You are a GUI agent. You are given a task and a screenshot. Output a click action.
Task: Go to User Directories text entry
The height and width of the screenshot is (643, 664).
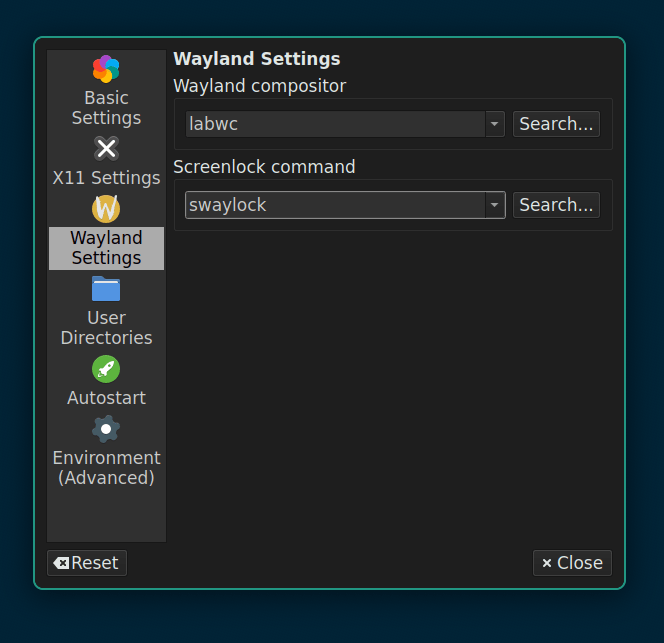(106, 328)
